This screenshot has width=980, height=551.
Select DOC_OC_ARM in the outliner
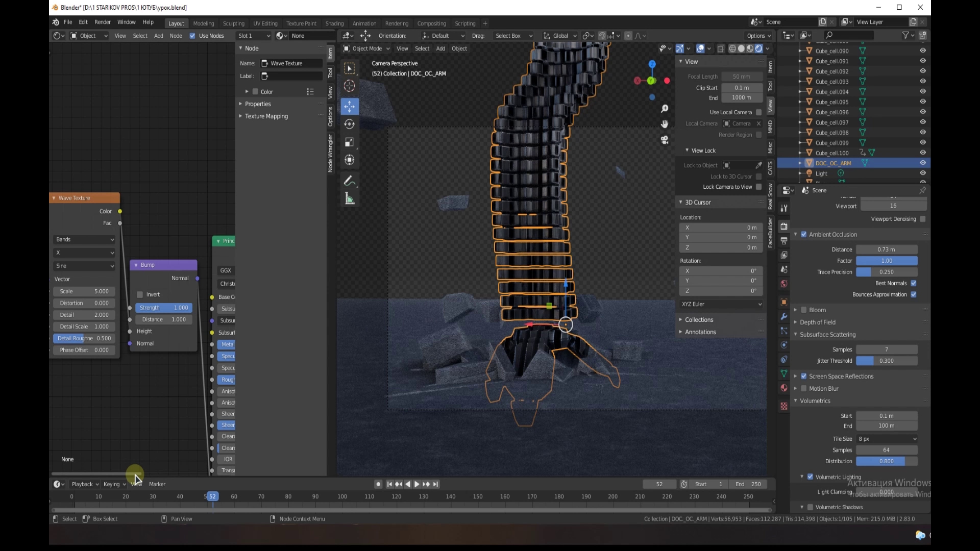[833, 163]
